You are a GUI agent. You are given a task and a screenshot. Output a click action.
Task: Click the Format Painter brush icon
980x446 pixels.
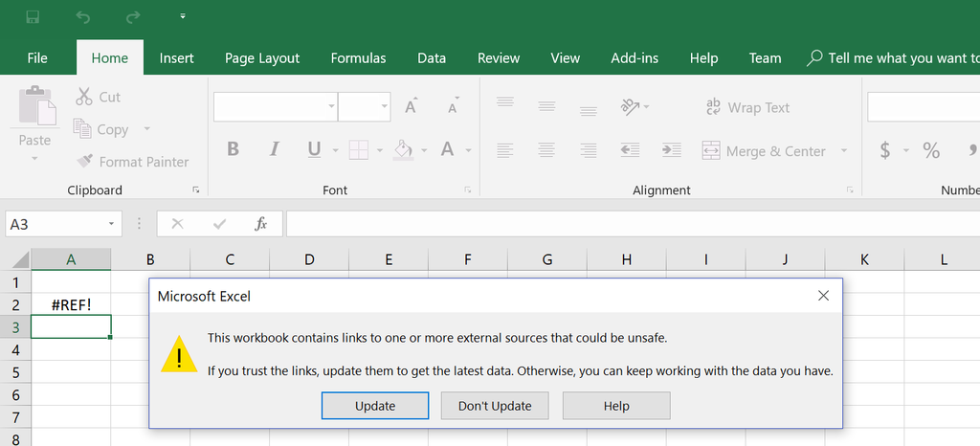pos(85,161)
